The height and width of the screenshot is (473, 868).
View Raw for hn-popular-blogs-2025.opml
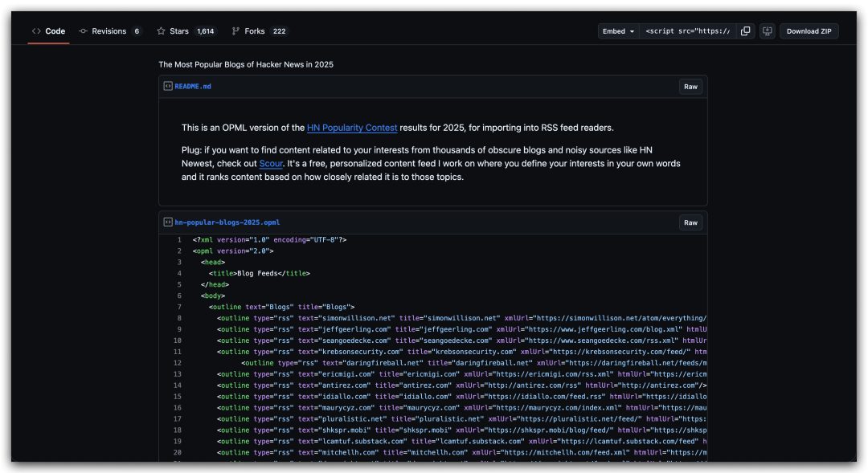[x=690, y=222]
